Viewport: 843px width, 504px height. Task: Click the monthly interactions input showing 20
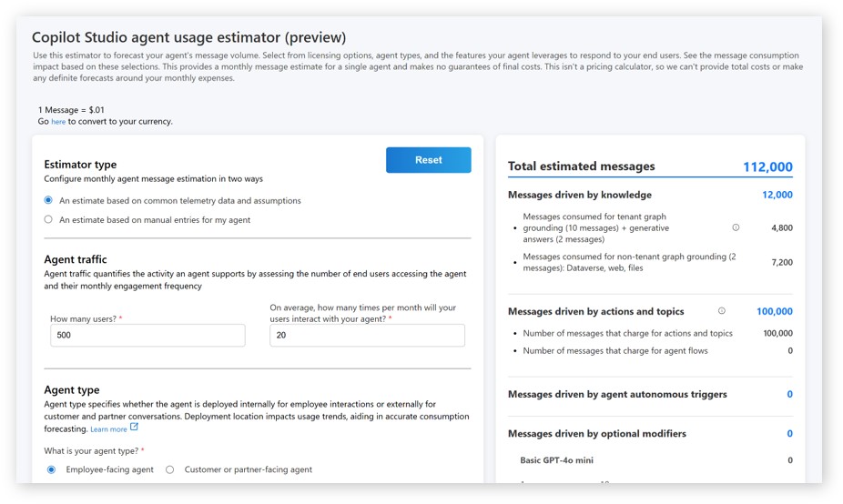pyautogui.click(x=367, y=335)
